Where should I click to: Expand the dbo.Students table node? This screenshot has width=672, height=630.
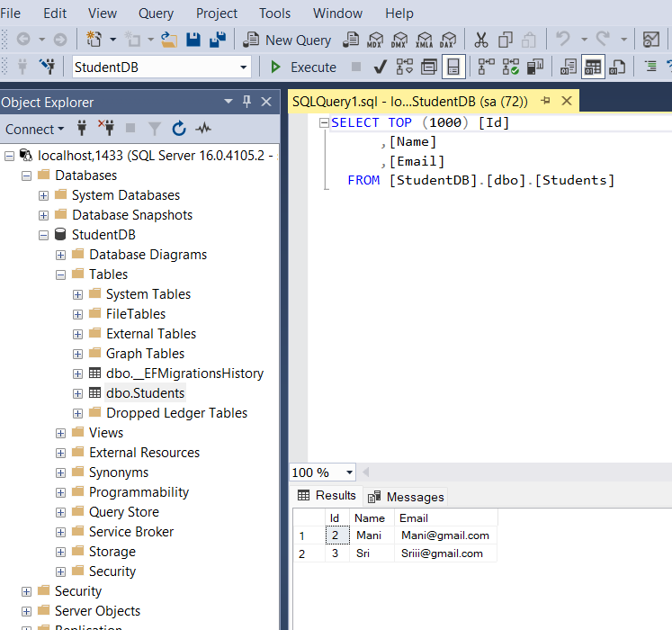pos(77,393)
